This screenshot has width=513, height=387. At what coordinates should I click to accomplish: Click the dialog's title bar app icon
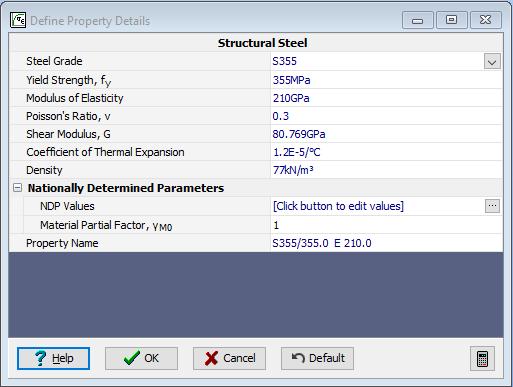pos(18,20)
